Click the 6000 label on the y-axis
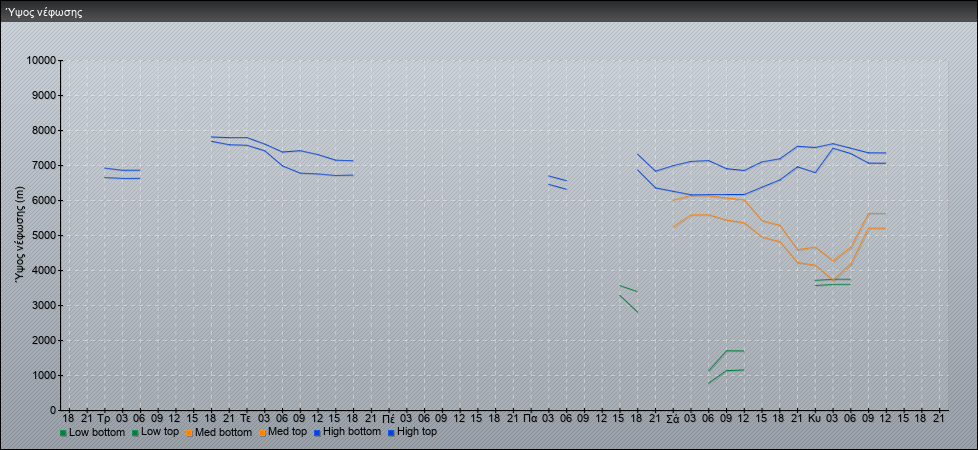This screenshot has width=978, height=450. tap(43, 200)
